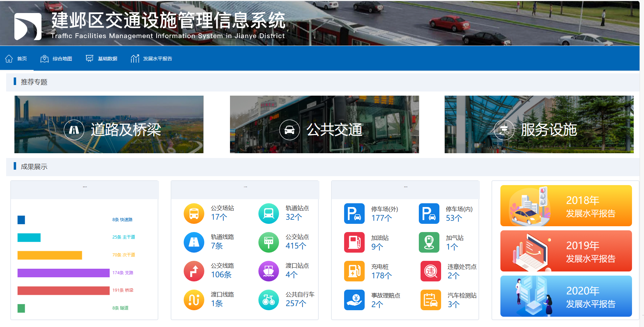644x327 pixels.
Task: Click the home icon in navigation bar
Action: 9,59
